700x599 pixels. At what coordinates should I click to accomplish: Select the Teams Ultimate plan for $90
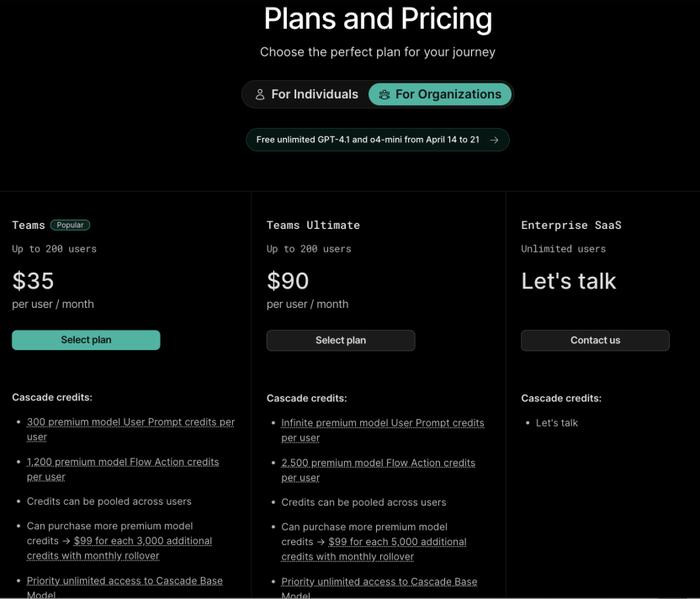click(341, 341)
